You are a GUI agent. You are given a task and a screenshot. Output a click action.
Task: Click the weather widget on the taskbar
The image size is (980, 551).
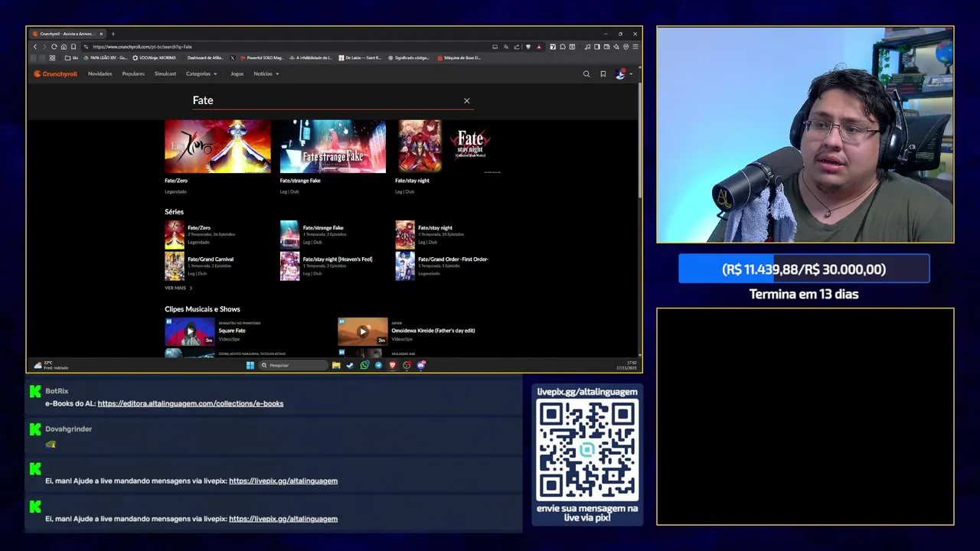[x=50, y=365]
